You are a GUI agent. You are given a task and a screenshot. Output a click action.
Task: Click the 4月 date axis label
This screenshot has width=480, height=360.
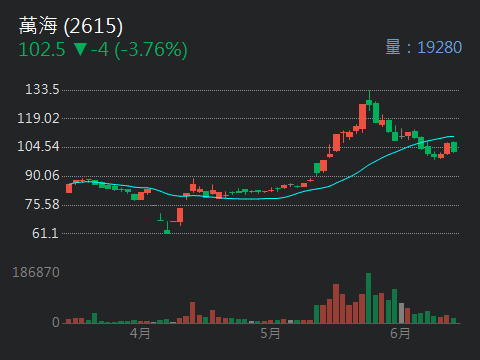click(140, 333)
